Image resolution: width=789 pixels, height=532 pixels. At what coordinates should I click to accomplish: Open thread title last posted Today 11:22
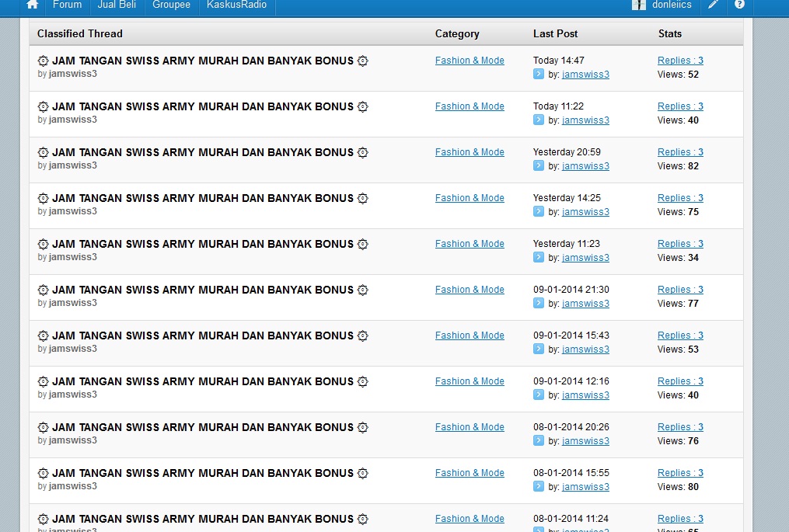click(203, 106)
